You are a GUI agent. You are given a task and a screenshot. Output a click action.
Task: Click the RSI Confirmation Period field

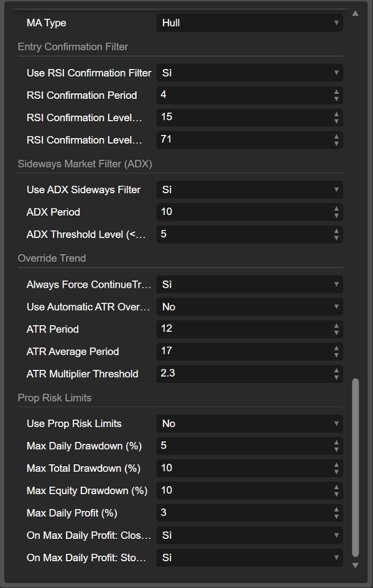[x=242, y=95]
